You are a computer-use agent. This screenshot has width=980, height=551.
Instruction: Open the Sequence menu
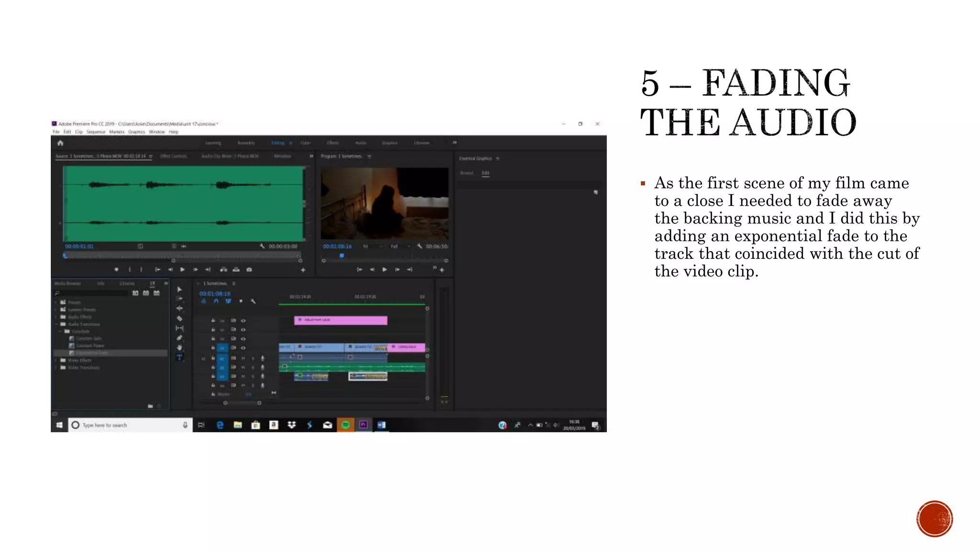point(96,132)
